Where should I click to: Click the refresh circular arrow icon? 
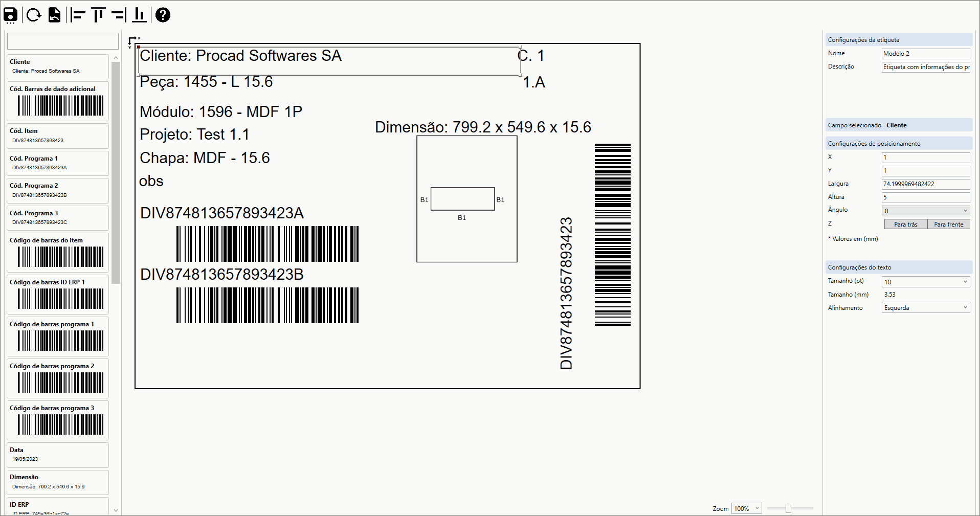34,15
